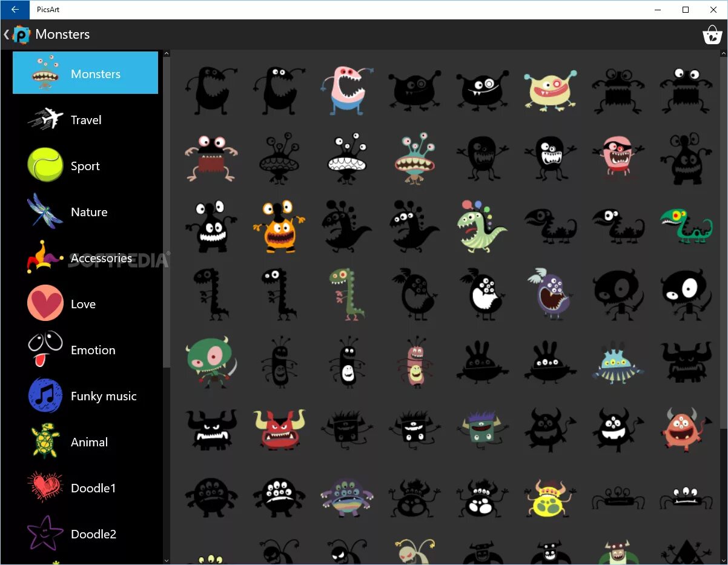Select the blue spiky UFO-shaped monster
This screenshot has height=565, width=728.
618,363
